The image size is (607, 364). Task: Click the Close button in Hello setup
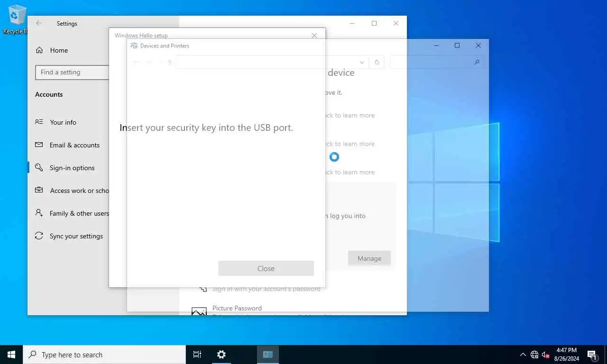pyautogui.click(x=266, y=268)
